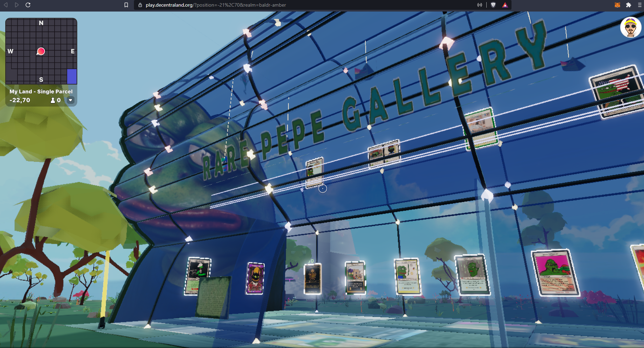Select the American flag Pepe card

617,92
